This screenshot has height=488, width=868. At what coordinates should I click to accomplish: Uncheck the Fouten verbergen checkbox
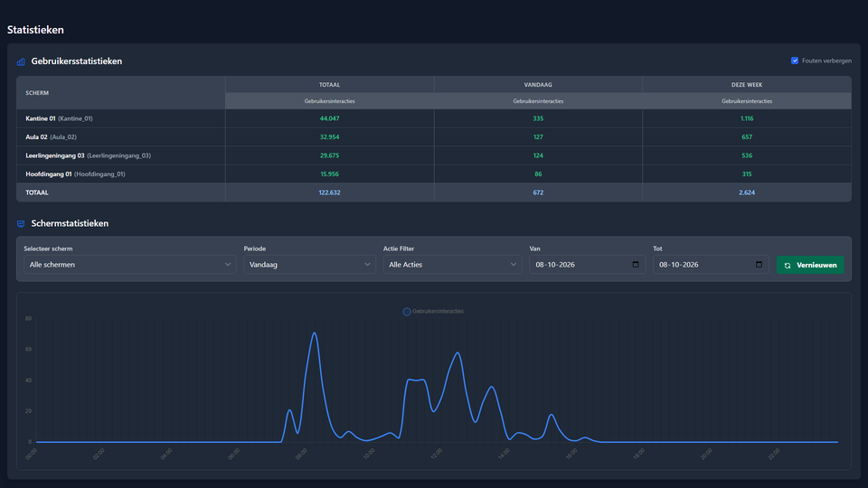tap(795, 61)
